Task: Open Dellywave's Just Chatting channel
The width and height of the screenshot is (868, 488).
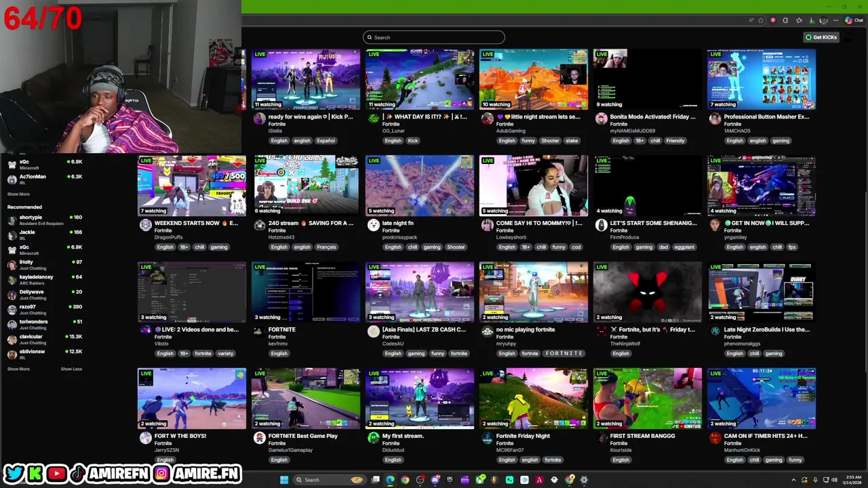Action: point(44,294)
